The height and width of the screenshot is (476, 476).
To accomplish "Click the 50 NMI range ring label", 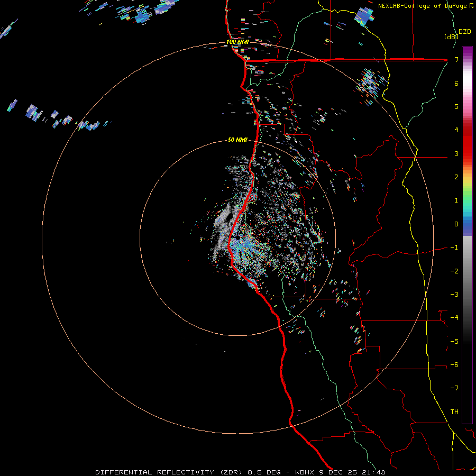I will tap(237, 140).
